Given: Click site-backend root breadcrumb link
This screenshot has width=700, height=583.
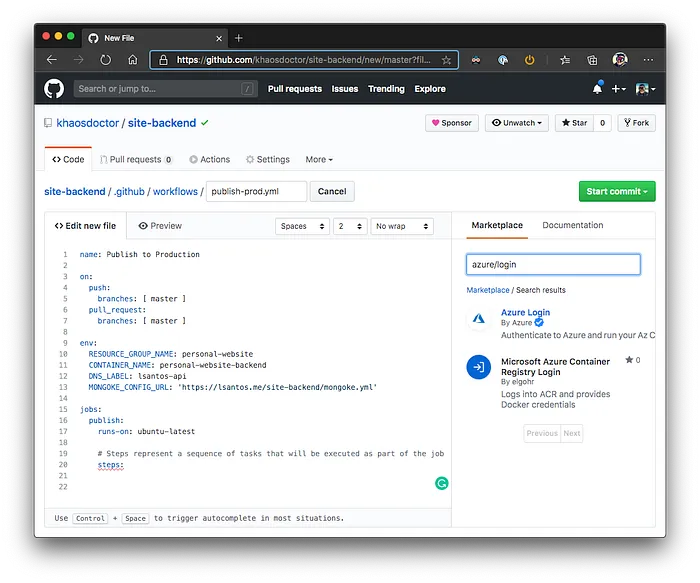Looking at the screenshot, I should pos(75,192).
